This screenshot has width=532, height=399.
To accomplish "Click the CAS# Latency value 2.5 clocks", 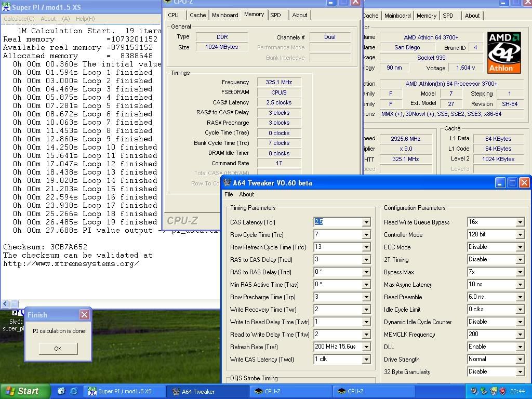I will [x=279, y=102].
